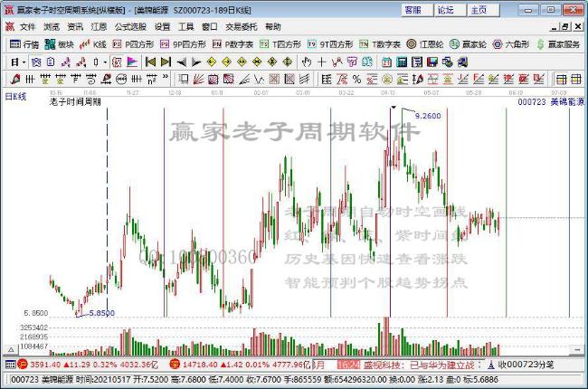
Task: Open the 设置 menu
Action: [x=162, y=26]
